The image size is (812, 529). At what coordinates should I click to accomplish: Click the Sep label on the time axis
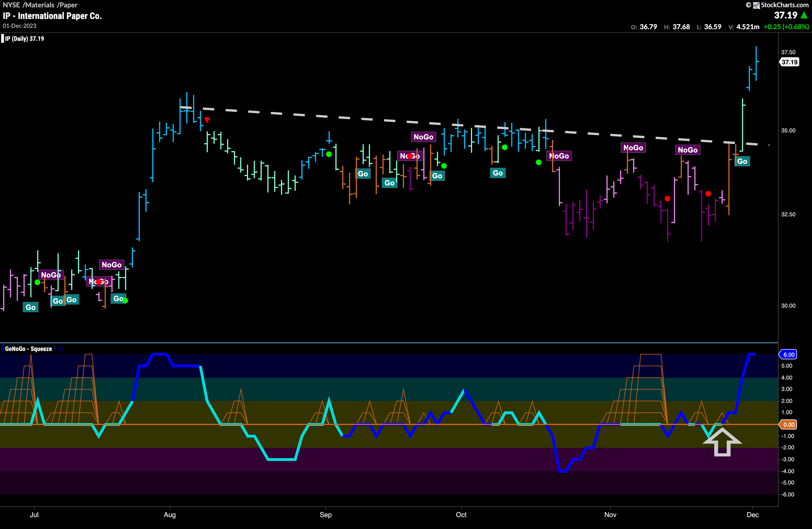point(325,515)
